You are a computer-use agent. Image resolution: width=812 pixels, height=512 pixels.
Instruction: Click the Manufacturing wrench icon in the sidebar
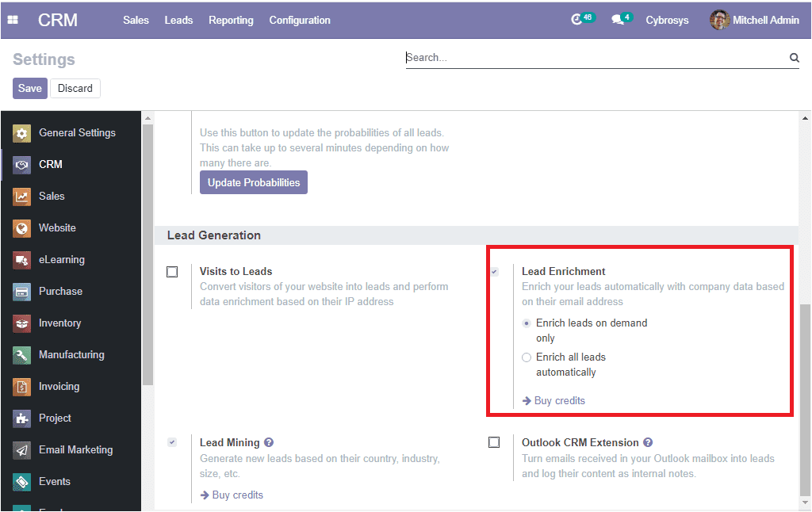(21, 354)
